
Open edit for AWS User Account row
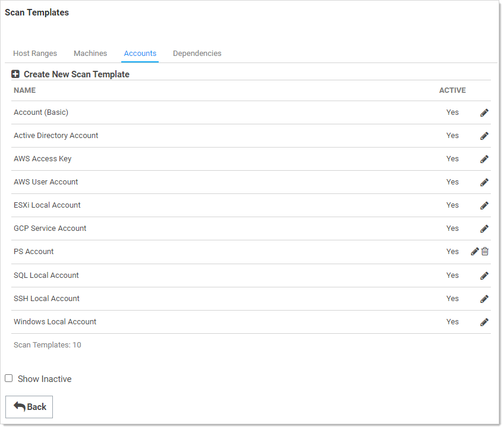point(484,182)
